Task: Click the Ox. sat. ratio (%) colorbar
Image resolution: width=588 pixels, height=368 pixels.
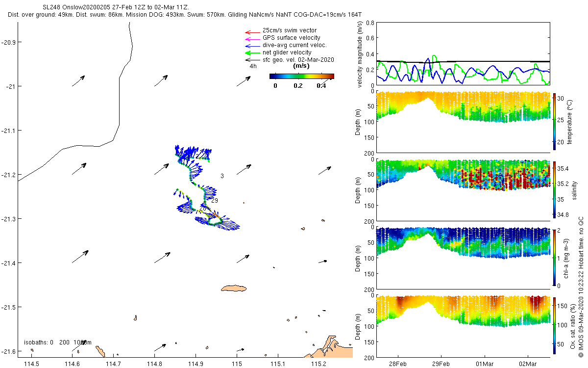Action: 555,325
